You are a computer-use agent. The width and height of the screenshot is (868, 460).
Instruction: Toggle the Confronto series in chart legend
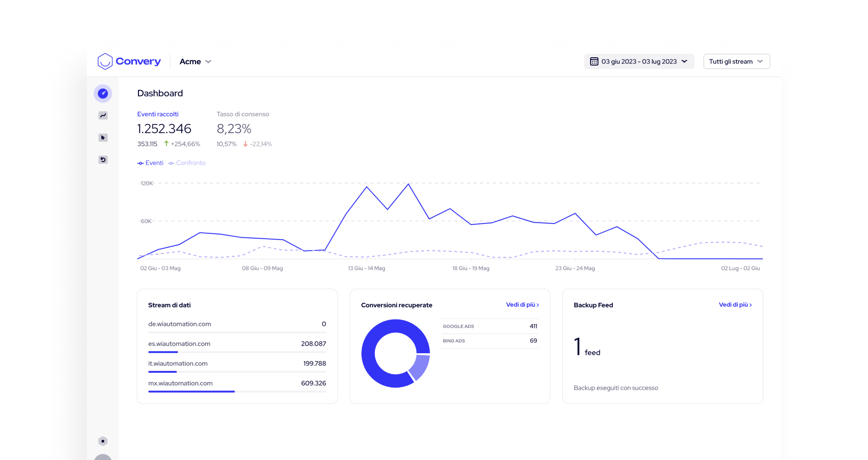pyautogui.click(x=187, y=163)
